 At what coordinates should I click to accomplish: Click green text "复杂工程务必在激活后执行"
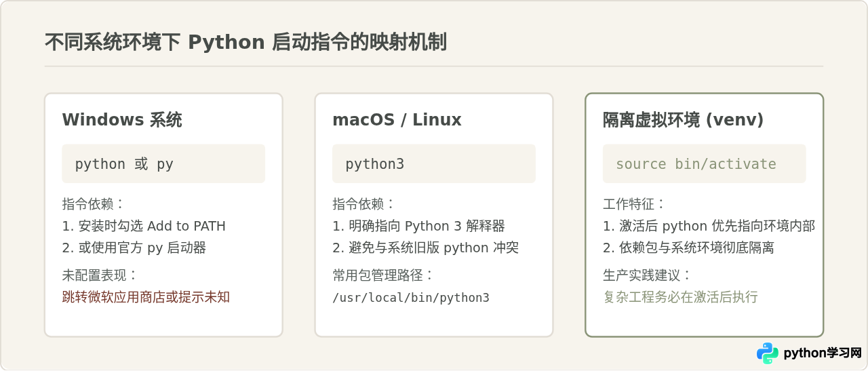click(x=680, y=297)
